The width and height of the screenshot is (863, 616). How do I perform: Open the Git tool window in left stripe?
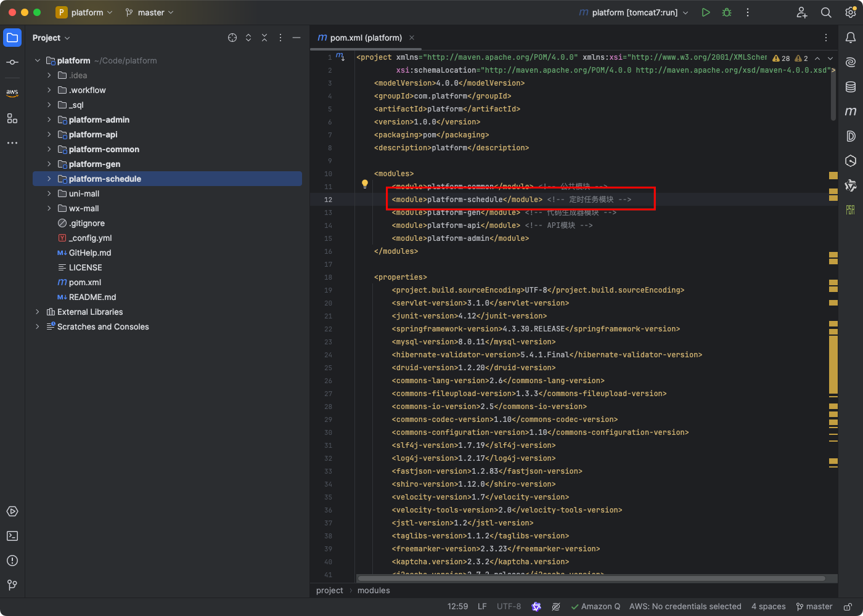[x=12, y=585]
